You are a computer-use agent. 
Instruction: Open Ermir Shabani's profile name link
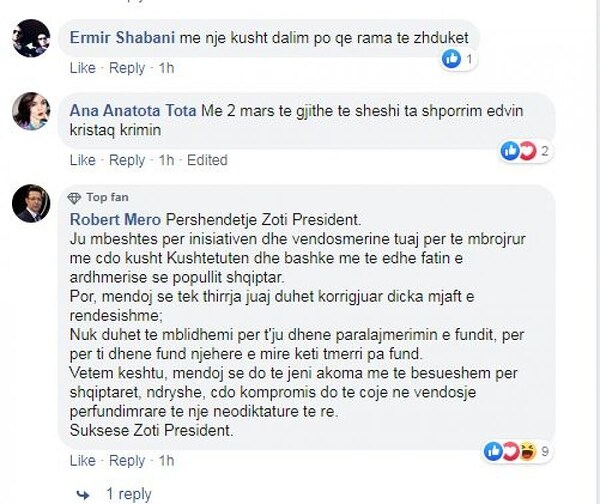tap(122, 38)
